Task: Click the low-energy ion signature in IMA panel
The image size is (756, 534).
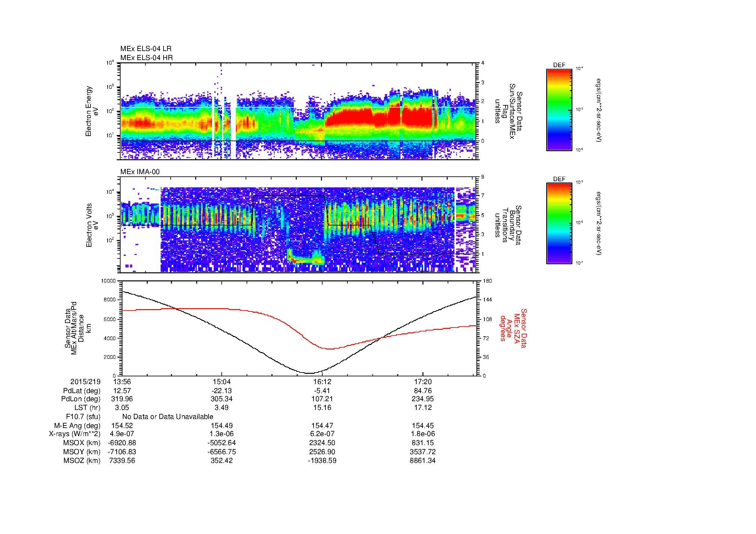Action: (305, 257)
